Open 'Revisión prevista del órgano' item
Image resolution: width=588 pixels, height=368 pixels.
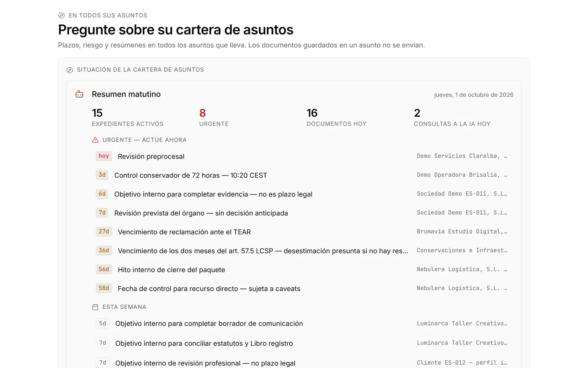point(201,213)
